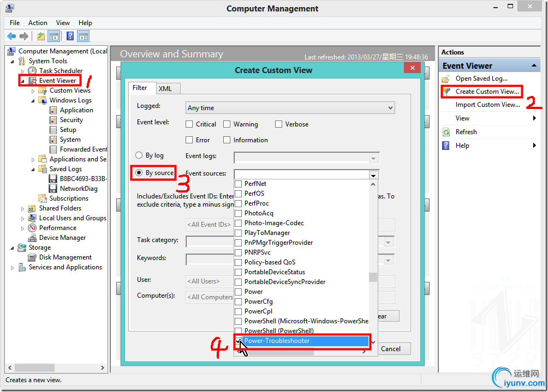
Task: Expand the Custom Views tree node
Action: pos(33,91)
